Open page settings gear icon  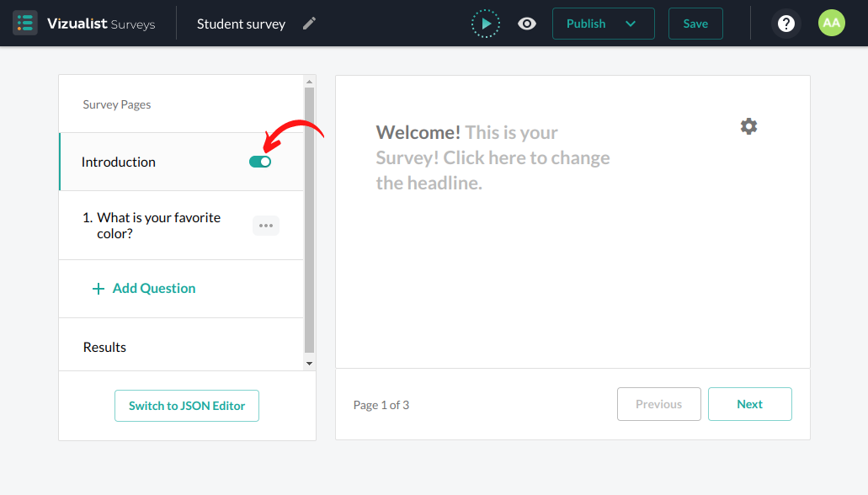pos(748,126)
